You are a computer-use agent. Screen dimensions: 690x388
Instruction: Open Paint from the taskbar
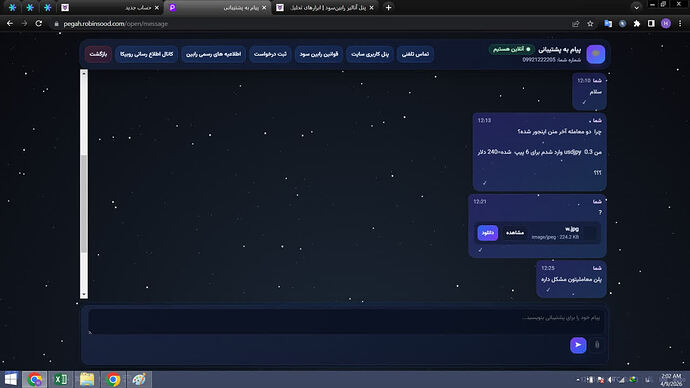tap(139, 379)
